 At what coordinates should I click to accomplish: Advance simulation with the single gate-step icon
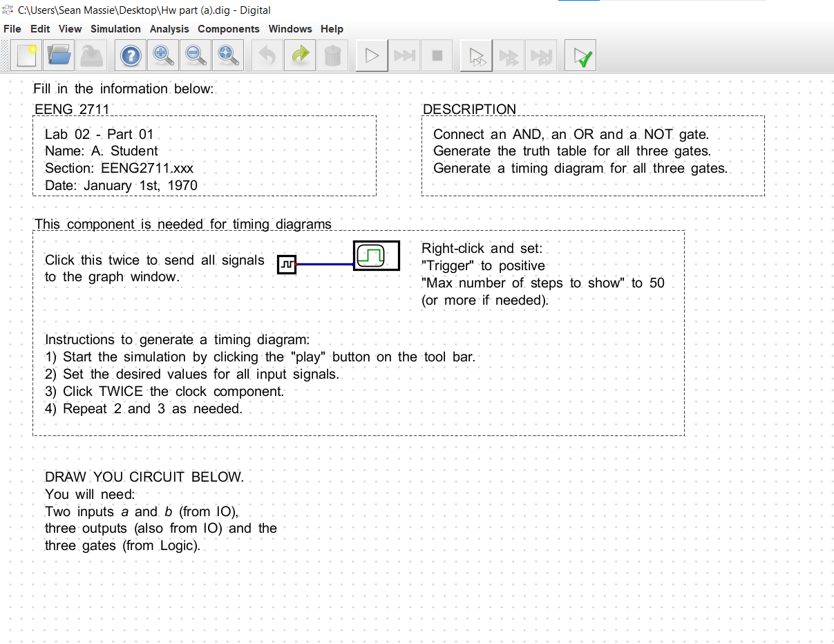476,55
